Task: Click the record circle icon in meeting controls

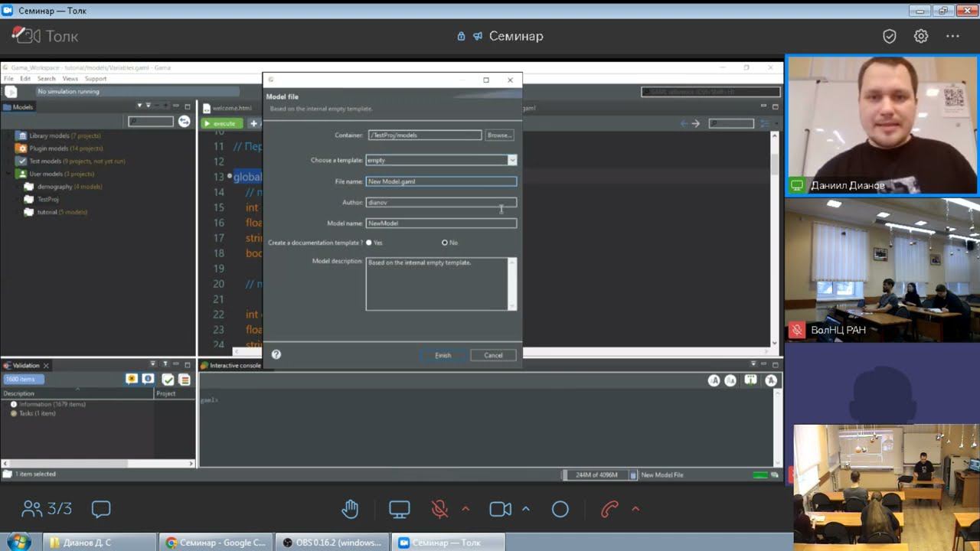Action: coord(560,509)
